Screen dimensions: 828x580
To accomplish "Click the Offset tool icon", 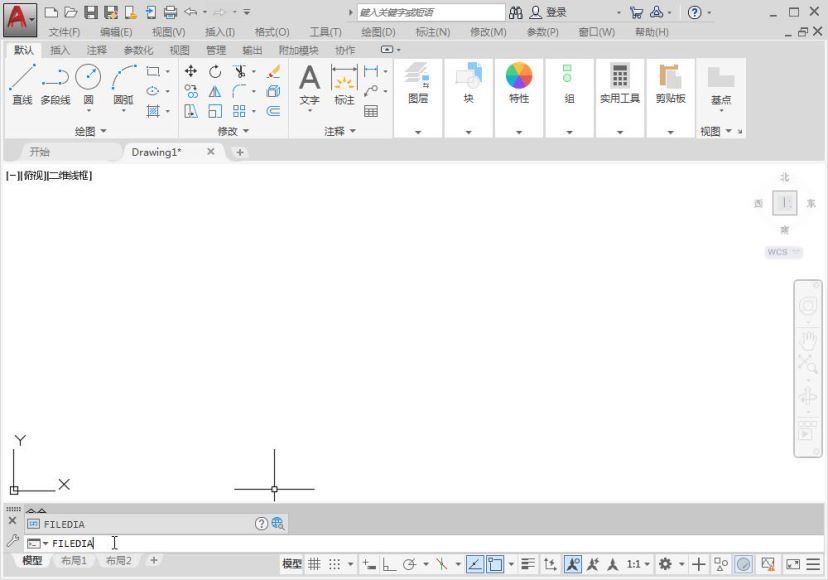I will click(x=274, y=111).
